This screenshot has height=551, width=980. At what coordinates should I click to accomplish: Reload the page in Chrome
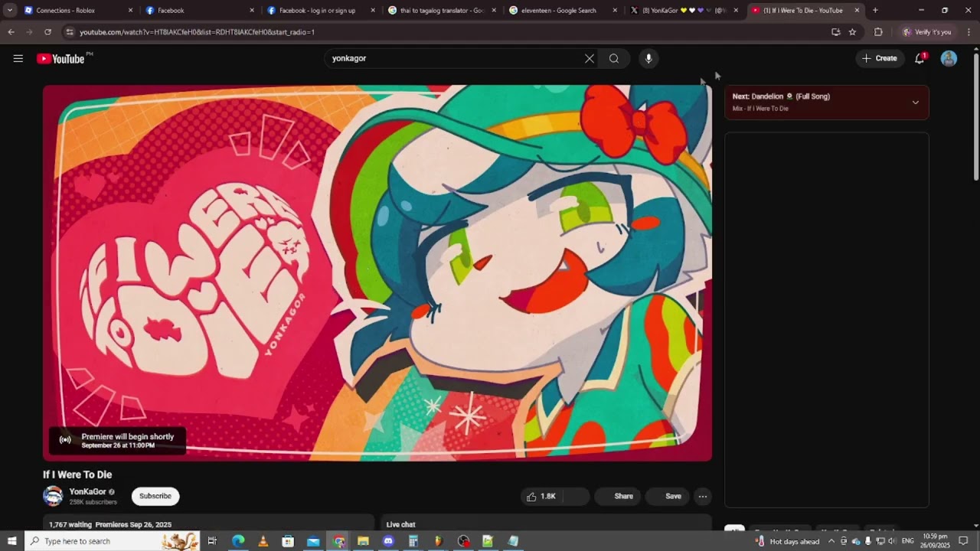tap(47, 32)
